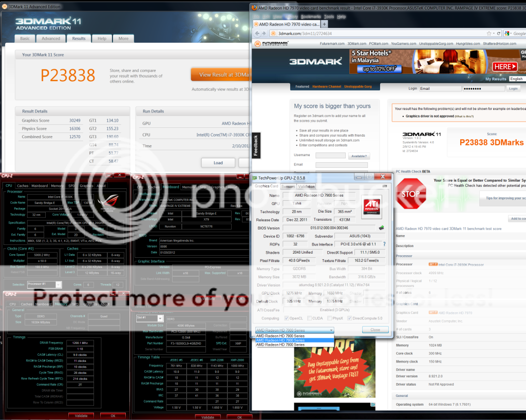Click the Graphics Score value 30249

[75, 120]
